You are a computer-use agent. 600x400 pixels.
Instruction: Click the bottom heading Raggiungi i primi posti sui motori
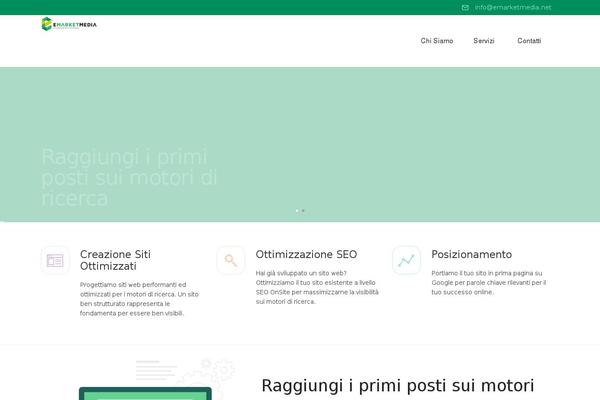pos(398,385)
